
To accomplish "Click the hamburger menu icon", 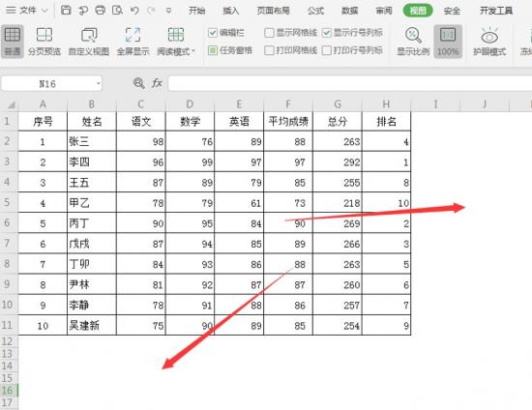I will pyautogui.click(x=11, y=11).
